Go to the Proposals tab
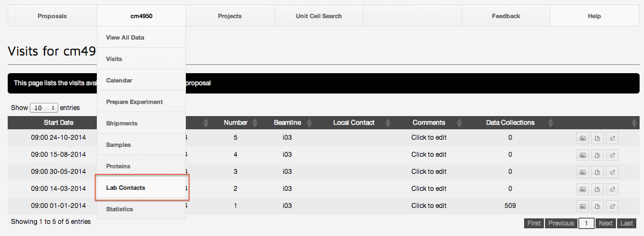Screen dimensions: 644x236 [52, 16]
